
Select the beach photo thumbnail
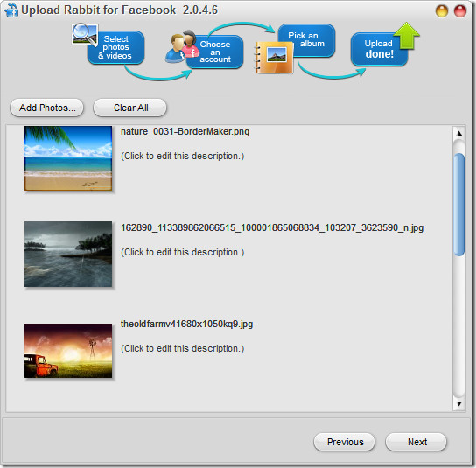point(68,158)
